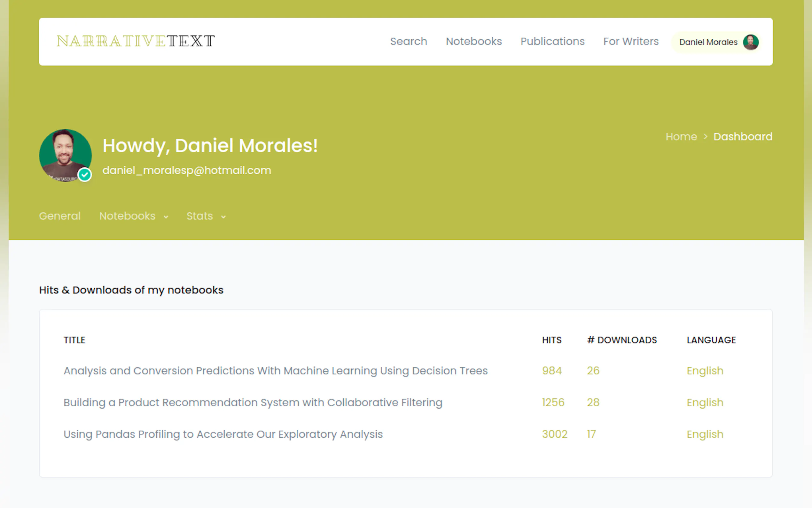Open the Pandas Profiling notebook
The height and width of the screenshot is (508, 812).
[x=223, y=434]
